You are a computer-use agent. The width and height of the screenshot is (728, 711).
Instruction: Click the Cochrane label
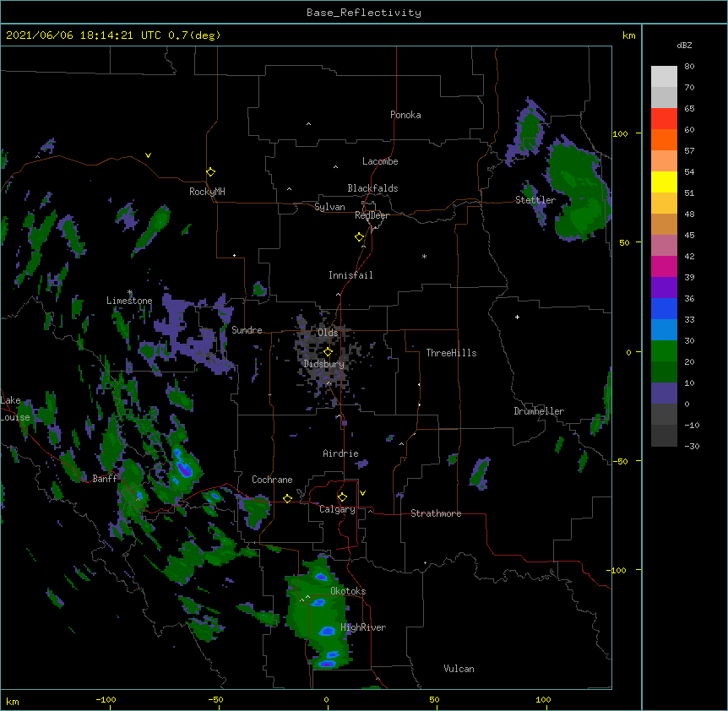[272, 480]
